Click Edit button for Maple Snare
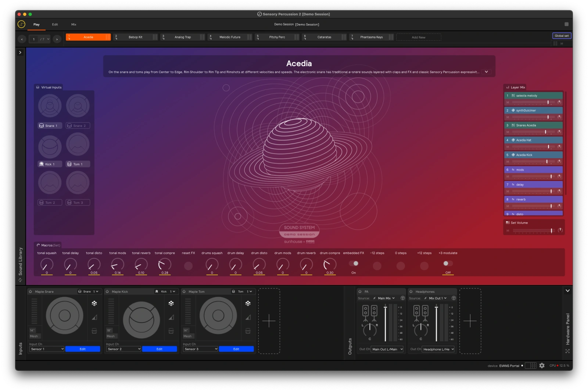This screenshot has width=588, height=391. click(x=83, y=349)
